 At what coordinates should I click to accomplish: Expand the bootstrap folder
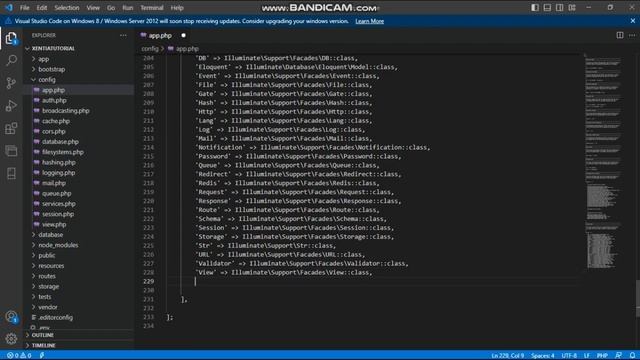point(51,69)
